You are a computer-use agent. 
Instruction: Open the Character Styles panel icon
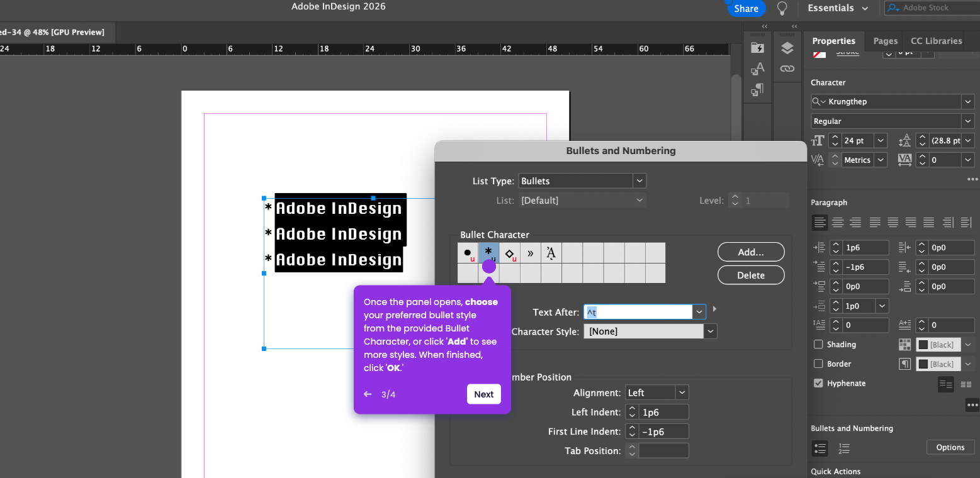758,69
